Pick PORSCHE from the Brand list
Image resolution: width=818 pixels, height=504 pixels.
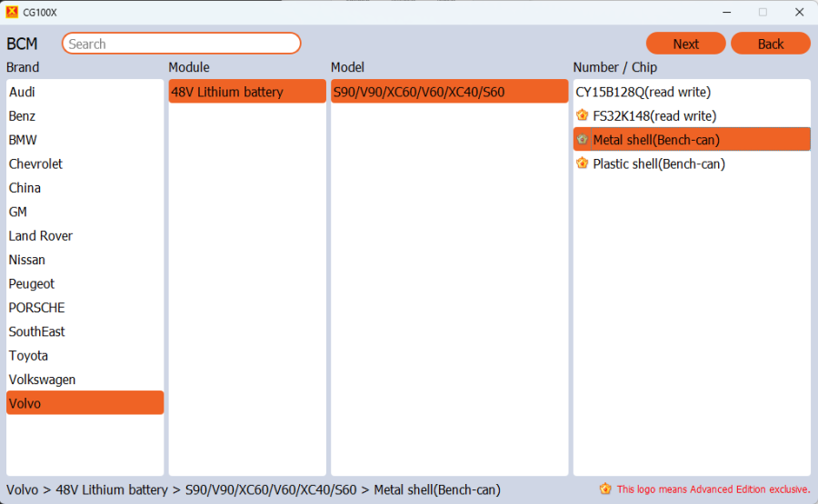(x=37, y=308)
